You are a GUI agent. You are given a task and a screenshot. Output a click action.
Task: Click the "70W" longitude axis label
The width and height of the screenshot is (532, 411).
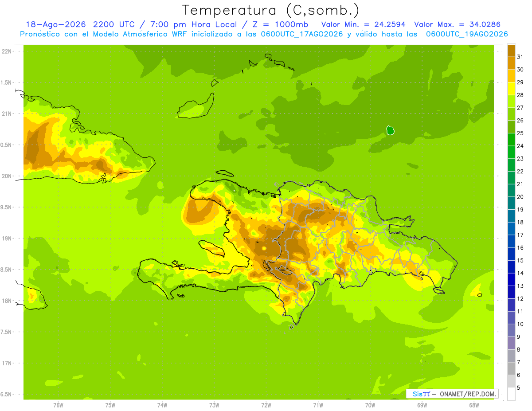coord(370,405)
